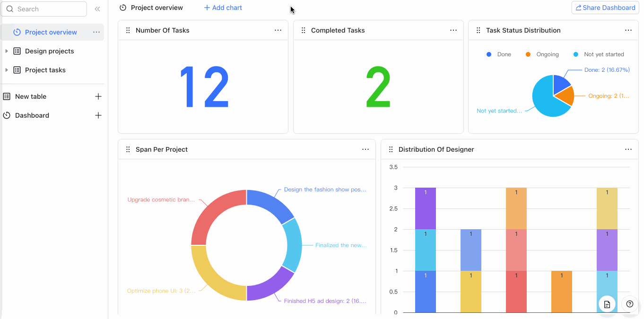The width and height of the screenshot is (644, 319).
Task: Open the form document icon at bottom right
Action: pos(607,304)
